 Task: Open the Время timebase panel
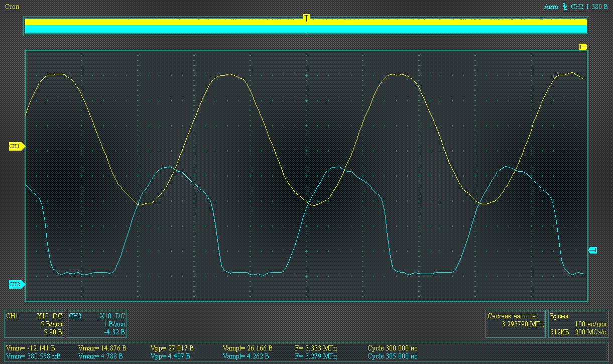pos(578,324)
